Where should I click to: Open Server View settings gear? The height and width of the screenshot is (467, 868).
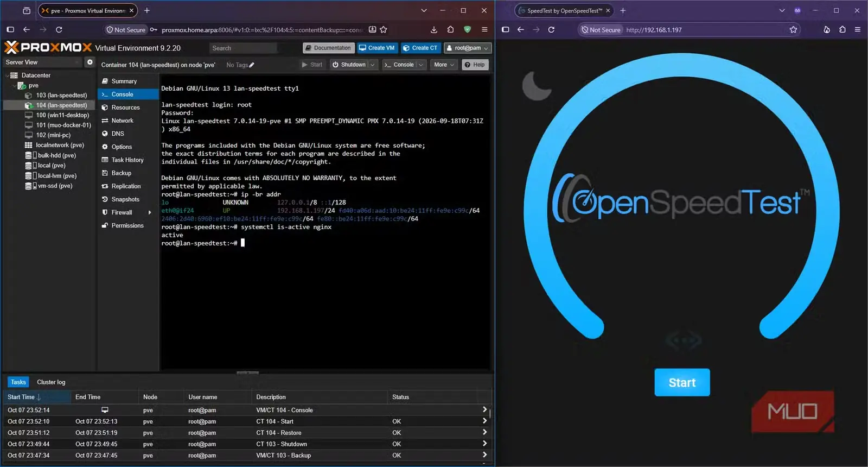pos(90,62)
